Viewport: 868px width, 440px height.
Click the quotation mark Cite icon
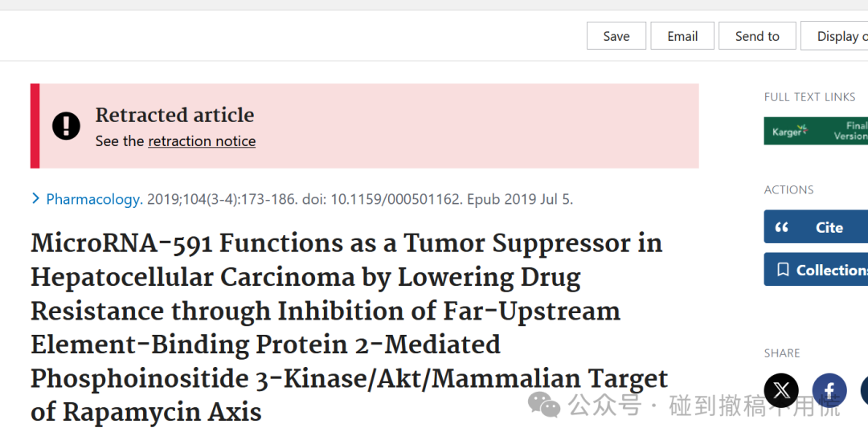[782, 227]
